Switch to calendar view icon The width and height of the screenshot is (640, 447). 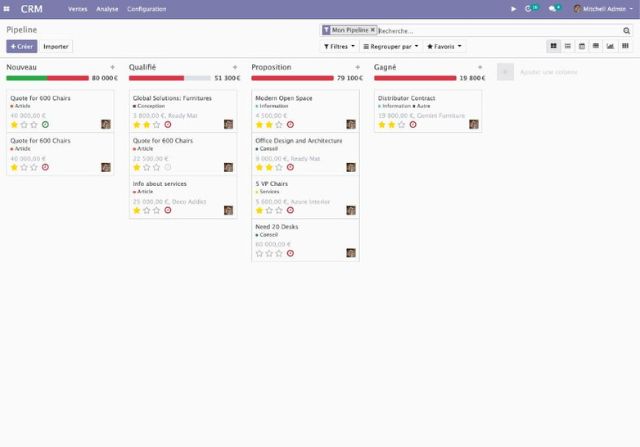point(582,46)
